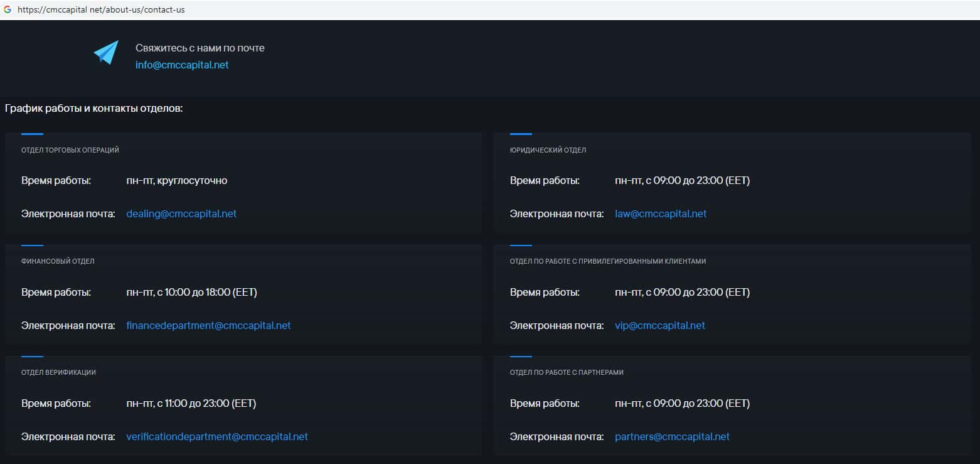The width and height of the screenshot is (980, 464).
Task: Click the financedepartment@cmccapital.net link
Action: click(x=208, y=325)
